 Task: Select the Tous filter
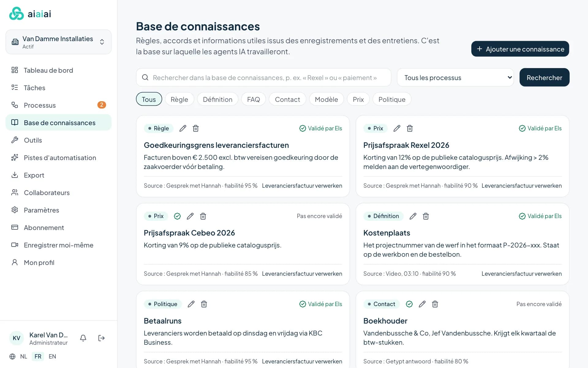(x=149, y=99)
